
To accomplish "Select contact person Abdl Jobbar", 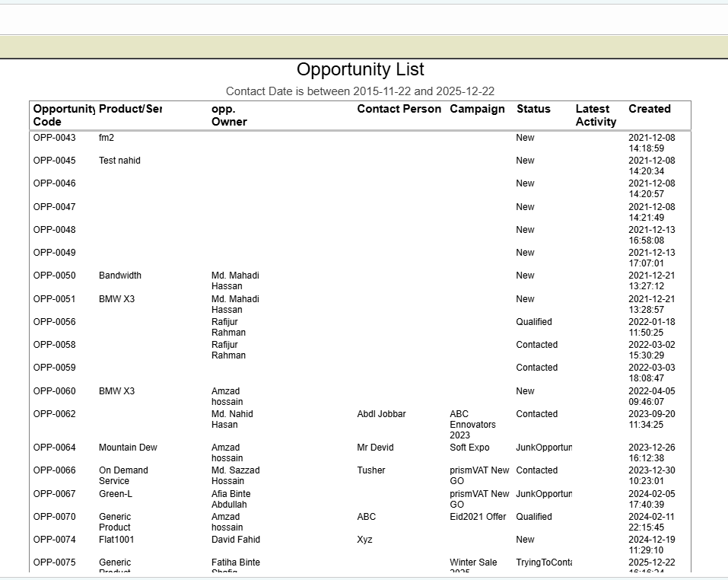I will [381, 414].
